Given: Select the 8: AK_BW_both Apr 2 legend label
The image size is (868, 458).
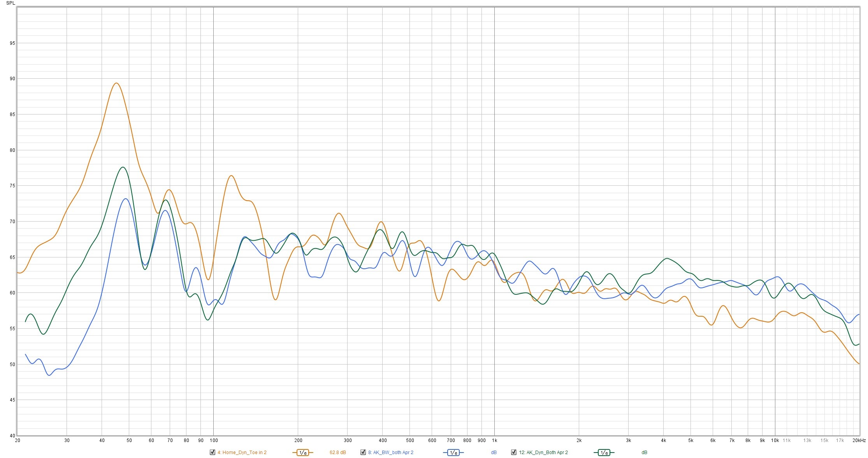Looking at the screenshot, I should [x=390, y=453].
